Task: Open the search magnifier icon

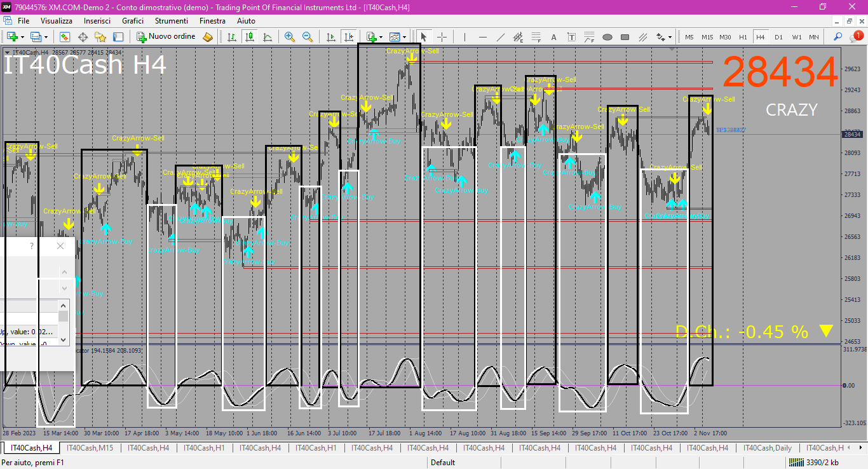Action: [x=838, y=37]
